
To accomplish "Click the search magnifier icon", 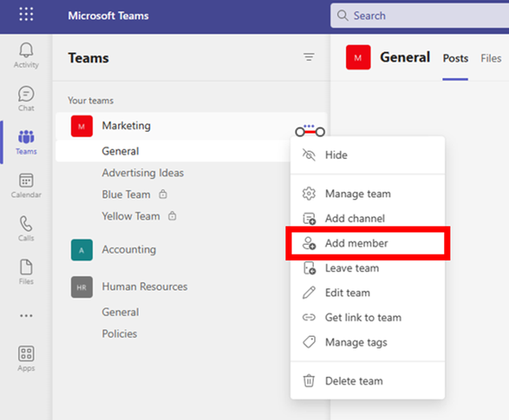I will point(342,15).
